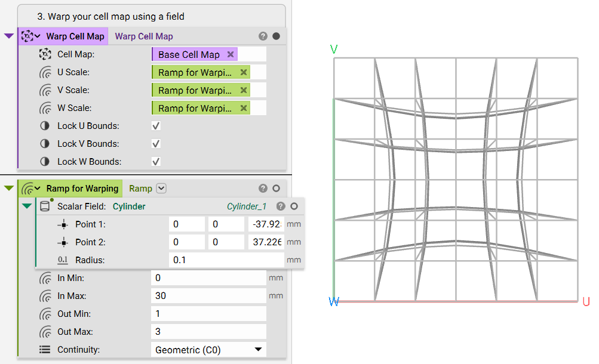
Task: Toggle visibility circle on Cylinder block
Action: tap(294, 206)
